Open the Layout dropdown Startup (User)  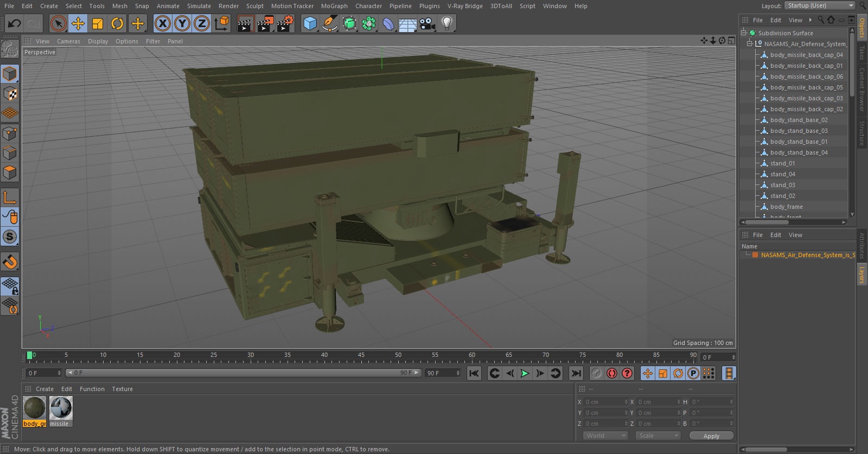point(820,5)
